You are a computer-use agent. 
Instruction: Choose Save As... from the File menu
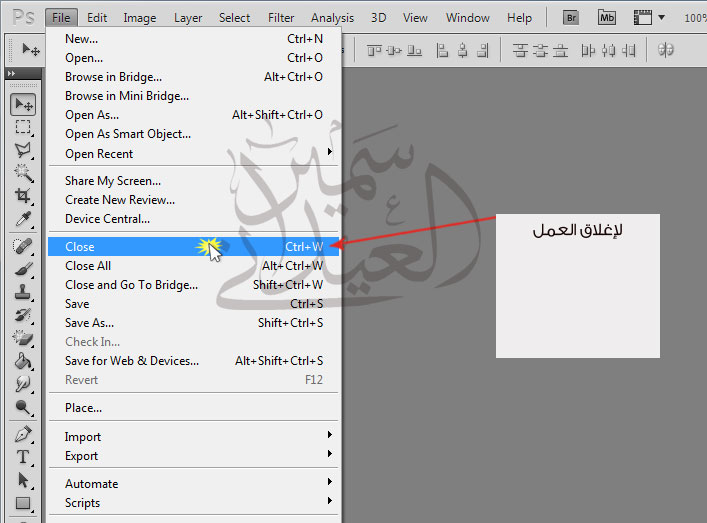point(193,323)
